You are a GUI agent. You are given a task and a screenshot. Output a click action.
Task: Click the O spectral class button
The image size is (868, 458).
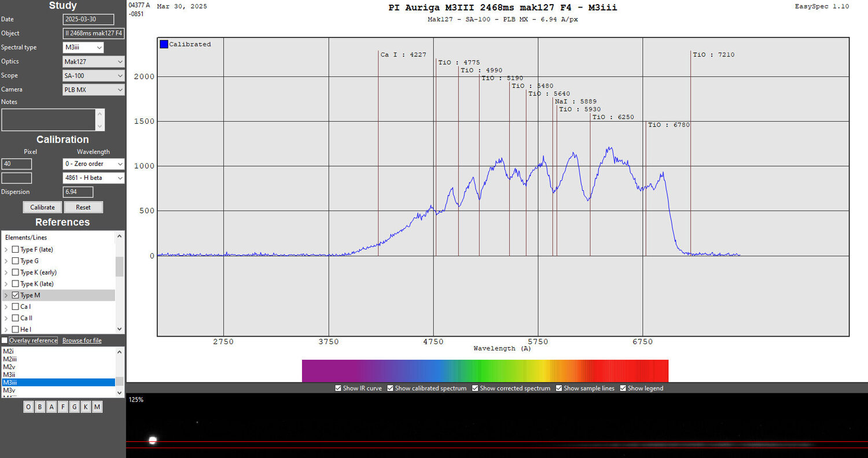[29, 407]
